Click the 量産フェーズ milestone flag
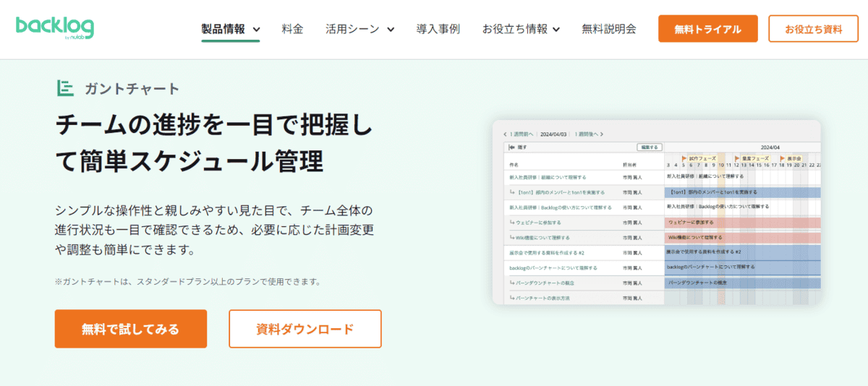 coord(737,158)
